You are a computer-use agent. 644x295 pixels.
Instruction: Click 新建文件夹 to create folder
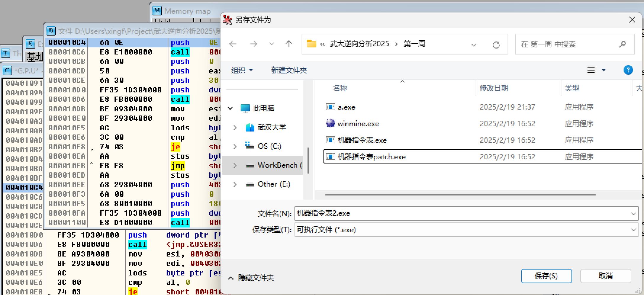(289, 70)
